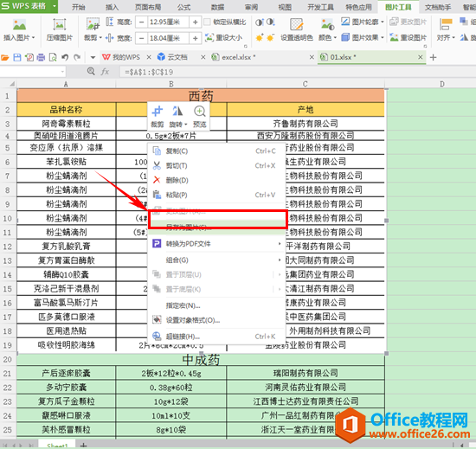Open the Formulas (公式) ribbon tab

(184, 7)
